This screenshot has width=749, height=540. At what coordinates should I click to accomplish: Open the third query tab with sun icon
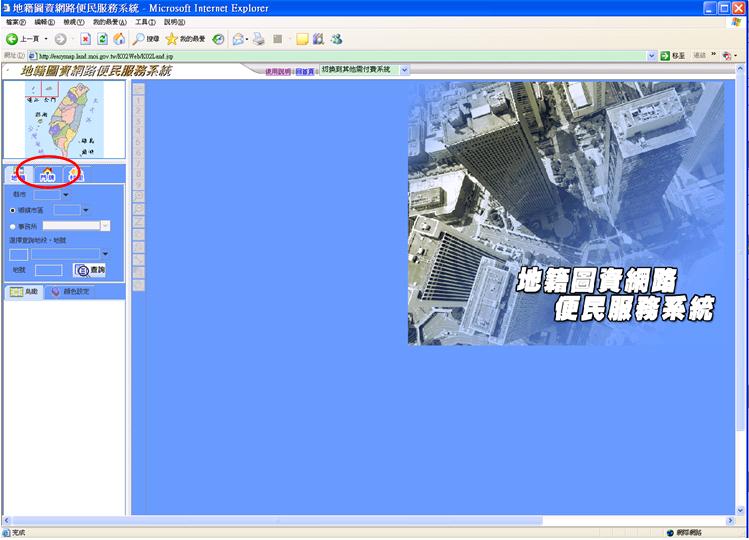coord(74,175)
